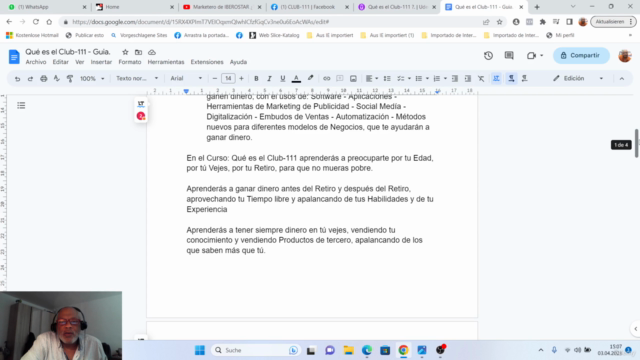Open the paragraph style Texto normal dropdown
The width and height of the screenshot is (640, 360).
(x=137, y=78)
